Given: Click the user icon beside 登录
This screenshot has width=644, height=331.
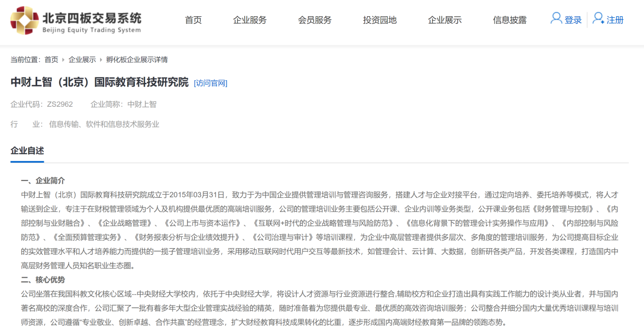Looking at the screenshot, I should [556, 19].
